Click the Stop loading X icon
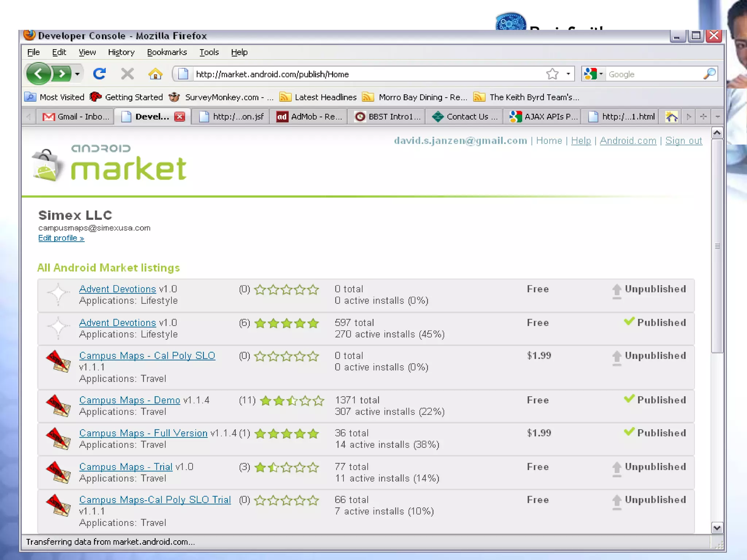747x560 pixels. pyautogui.click(x=127, y=74)
